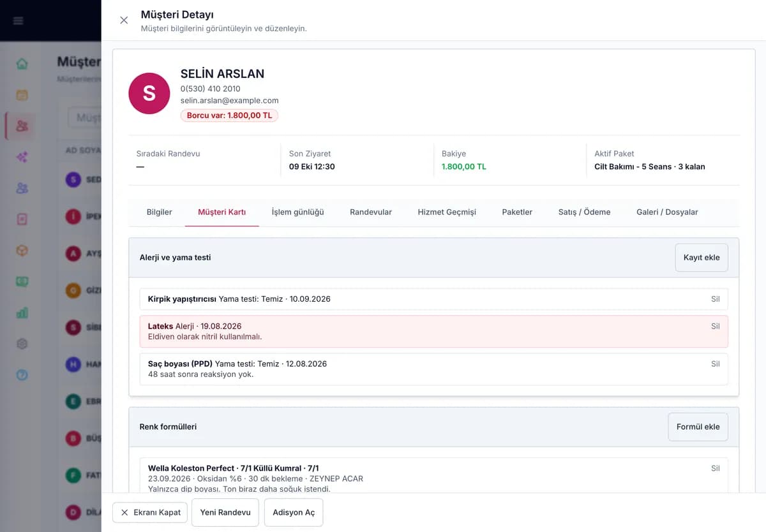The height and width of the screenshot is (532, 766).
Task: Select the Müşteri Kartı tab
Action: click(222, 212)
